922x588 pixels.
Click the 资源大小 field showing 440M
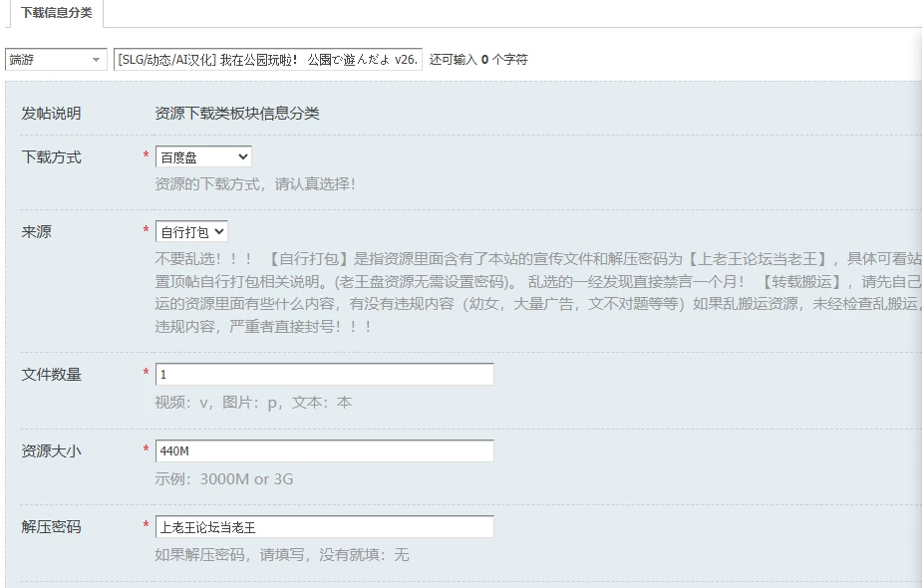[325, 451]
